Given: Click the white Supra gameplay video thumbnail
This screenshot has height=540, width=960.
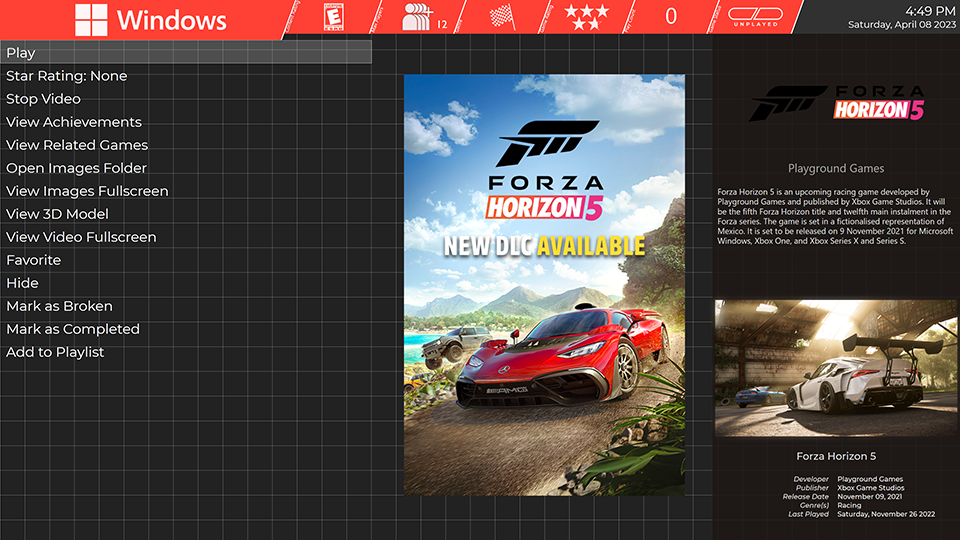Looking at the screenshot, I should (x=836, y=368).
